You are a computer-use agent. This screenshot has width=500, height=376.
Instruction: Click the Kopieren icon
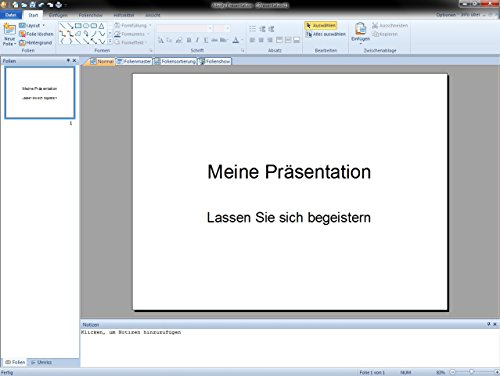pos(375,34)
